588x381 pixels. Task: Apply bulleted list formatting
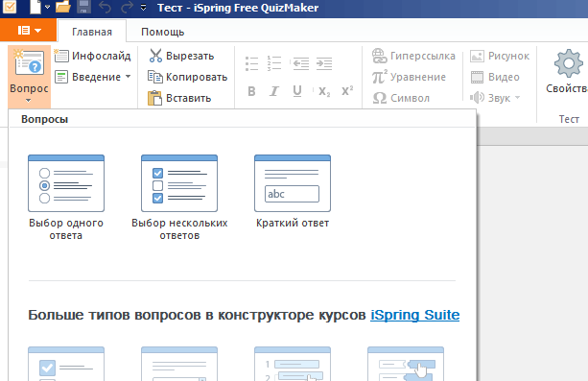[x=251, y=63]
